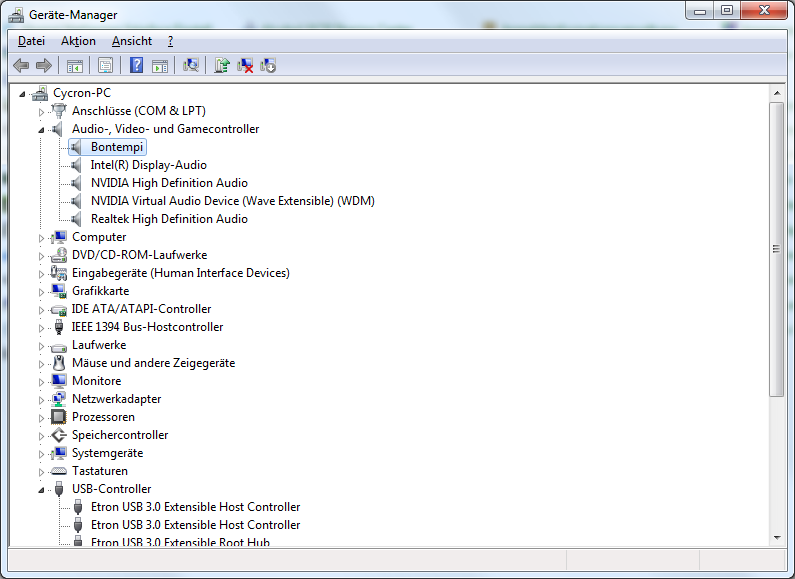Click the uninstall device icon
This screenshot has width=795, height=579.
[245, 65]
